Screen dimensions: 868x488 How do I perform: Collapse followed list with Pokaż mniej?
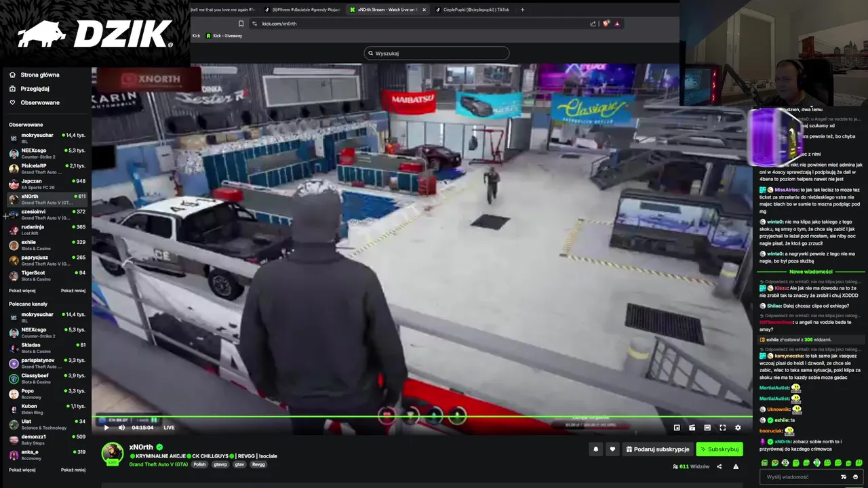[73, 291]
